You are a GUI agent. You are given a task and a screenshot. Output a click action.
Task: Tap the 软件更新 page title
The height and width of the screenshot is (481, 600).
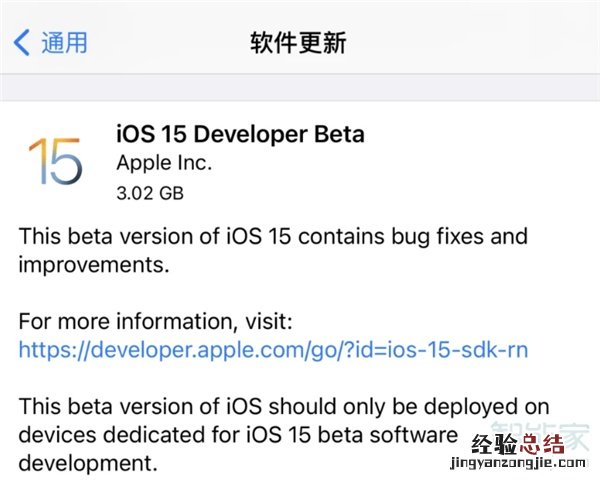[x=298, y=43]
